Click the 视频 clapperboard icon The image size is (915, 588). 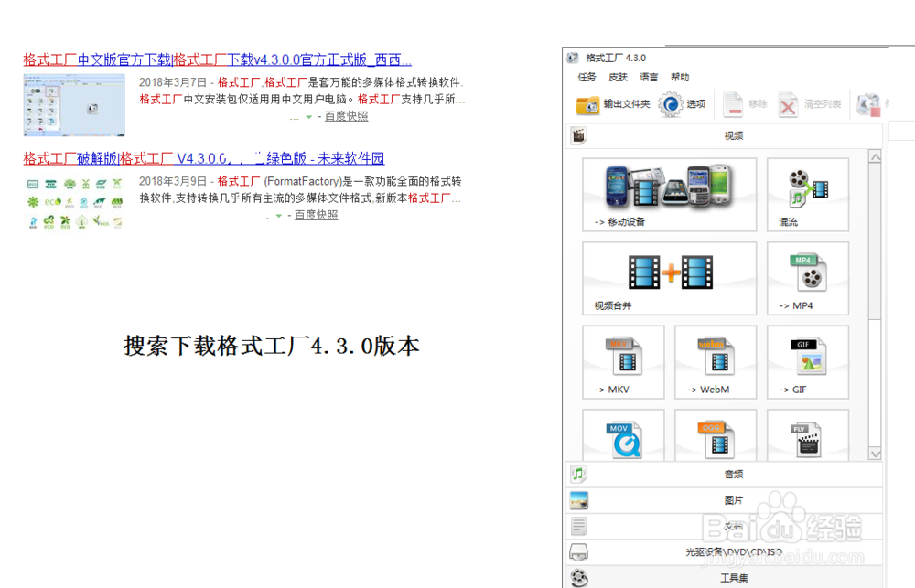[x=578, y=135]
